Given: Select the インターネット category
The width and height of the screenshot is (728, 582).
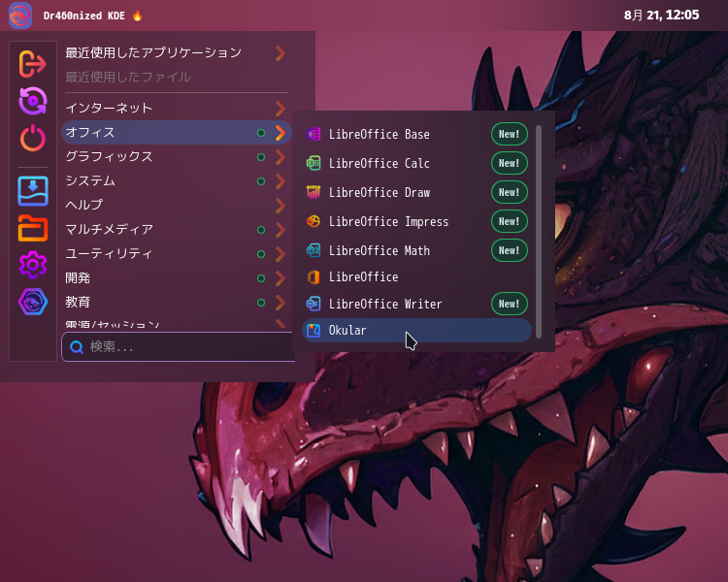Looking at the screenshot, I should (176, 108).
